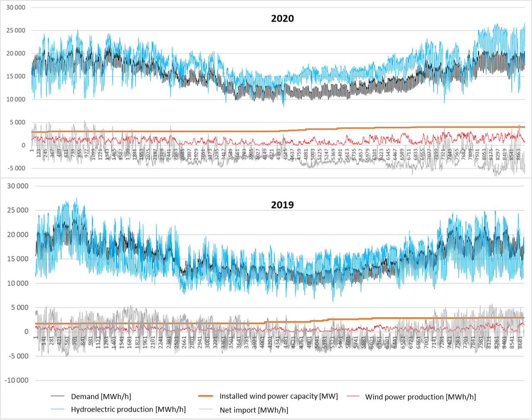
Task: Click 10 000 y-axis label in 2019 chart
Action: (x=18, y=283)
